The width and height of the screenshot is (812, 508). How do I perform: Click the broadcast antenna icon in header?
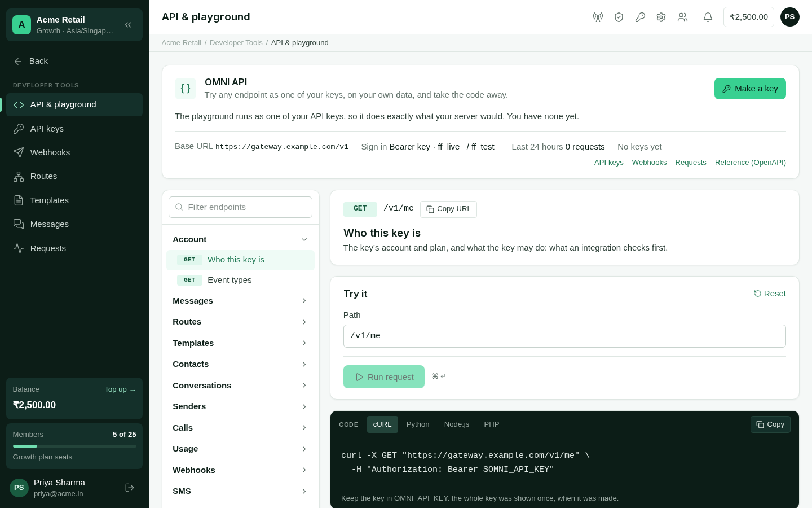tap(598, 17)
